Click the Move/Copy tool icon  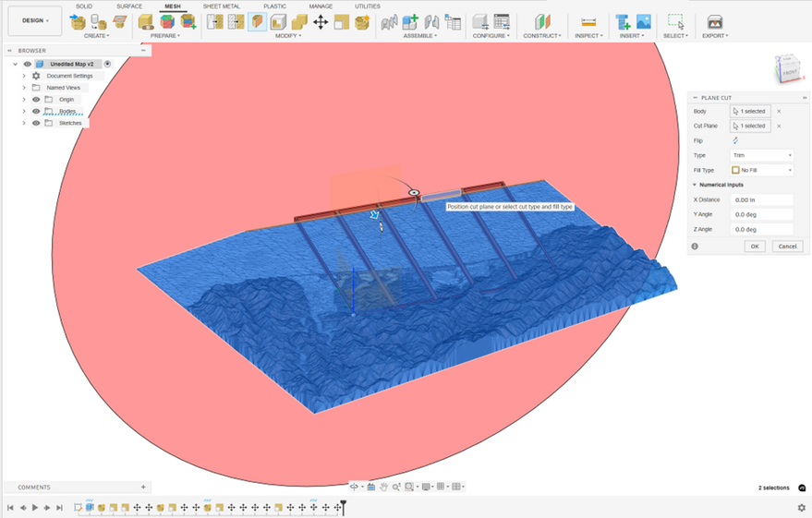321,21
